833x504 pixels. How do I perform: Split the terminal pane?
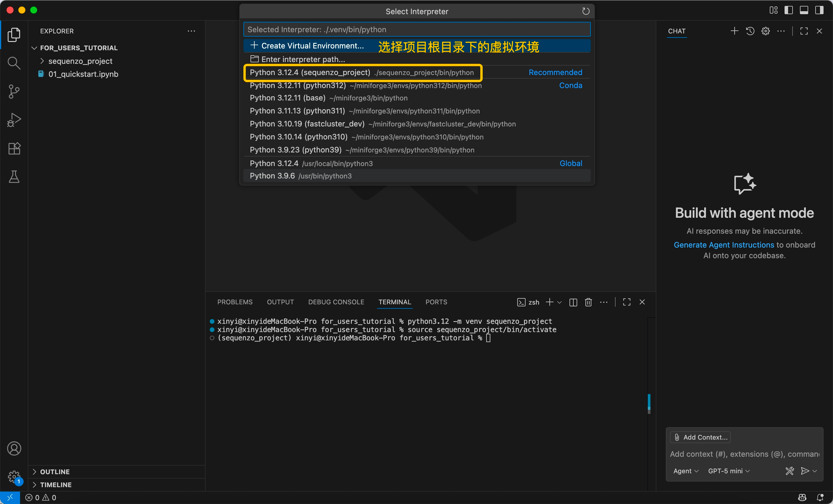point(573,302)
